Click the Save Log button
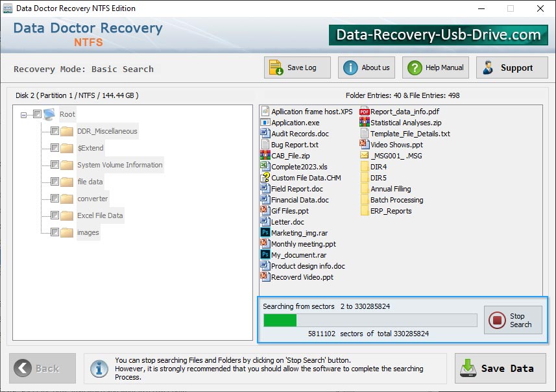Image resolution: width=556 pixels, height=392 pixels. (x=297, y=67)
